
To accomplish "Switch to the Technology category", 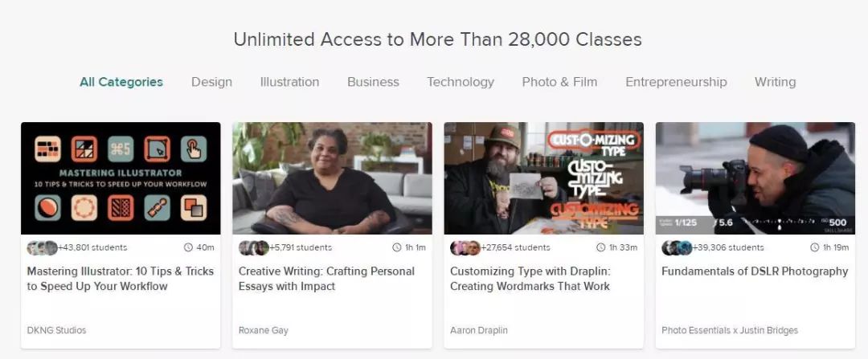I will click(461, 82).
